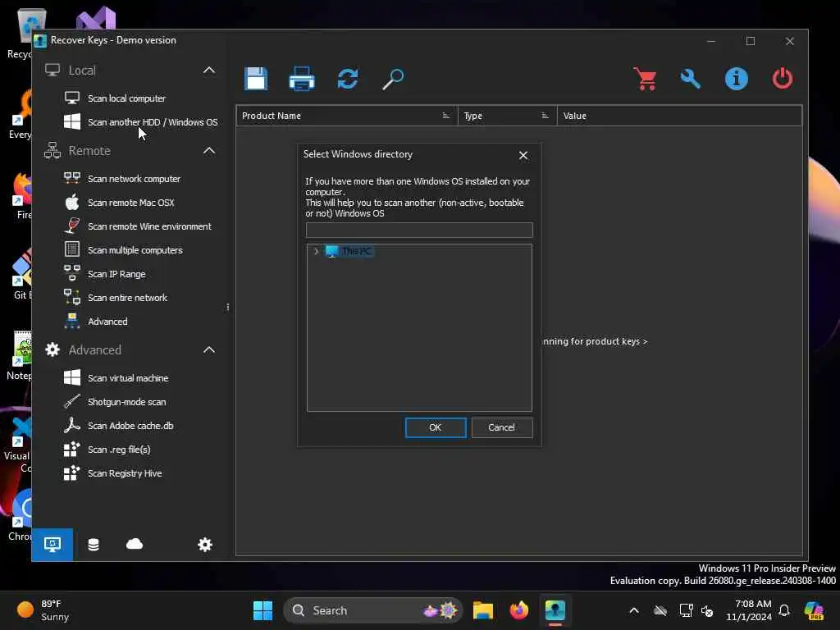Click the network display tray icon
The image size is (840, 630).
(685, 610)
